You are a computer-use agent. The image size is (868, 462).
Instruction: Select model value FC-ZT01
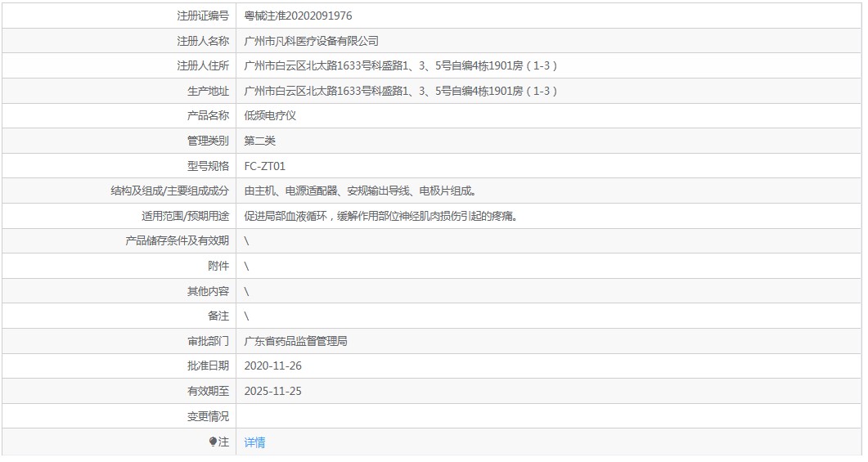264,166
